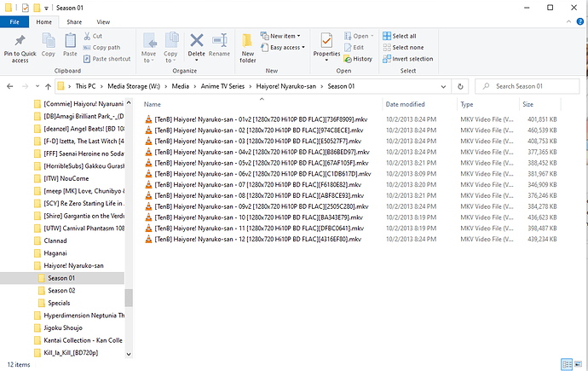Open Help with blue question icon

(x=579, y=22)
